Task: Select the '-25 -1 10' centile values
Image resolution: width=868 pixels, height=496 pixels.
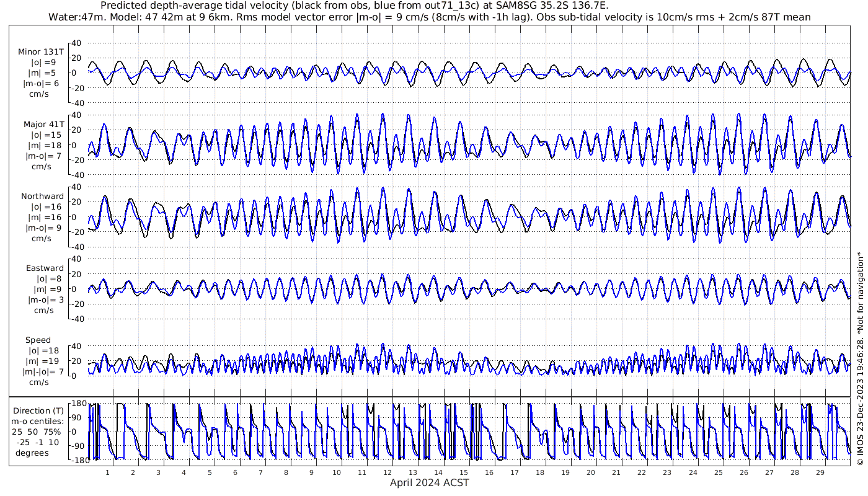Action: pyautogui.click(x=37, y=442)
